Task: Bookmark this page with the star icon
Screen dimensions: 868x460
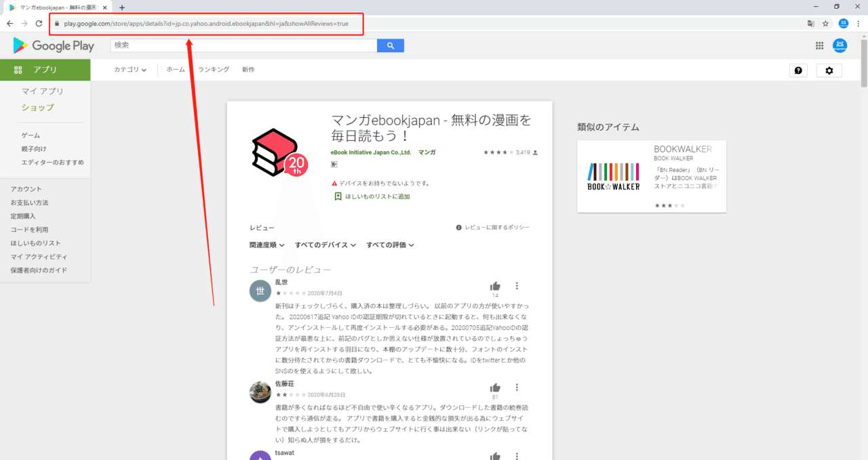Action: (x=825, y=23)
